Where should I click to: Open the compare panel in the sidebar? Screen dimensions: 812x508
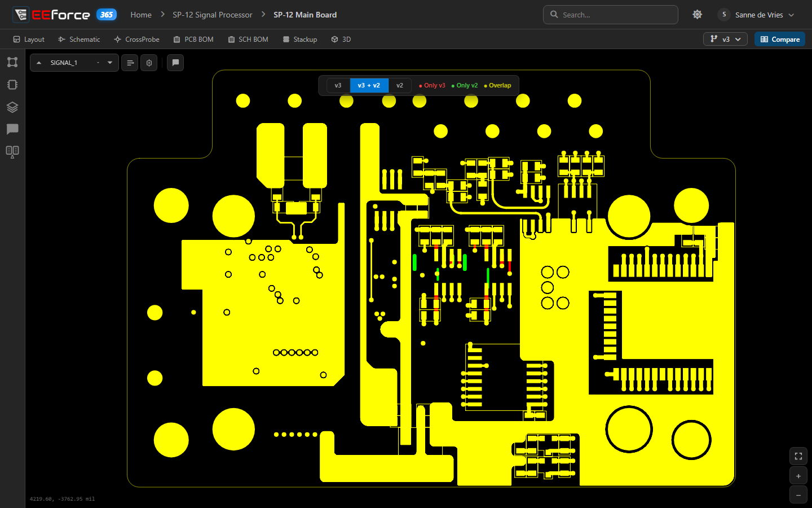tap(12, 152)
